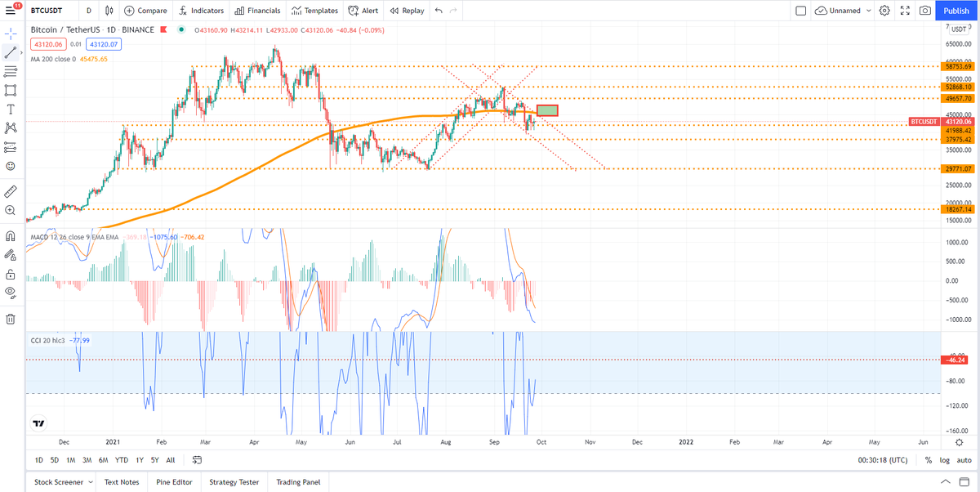Select the crosshair cursor tool
This screenshot has width=980, height=492.
[x=11, y=34]
